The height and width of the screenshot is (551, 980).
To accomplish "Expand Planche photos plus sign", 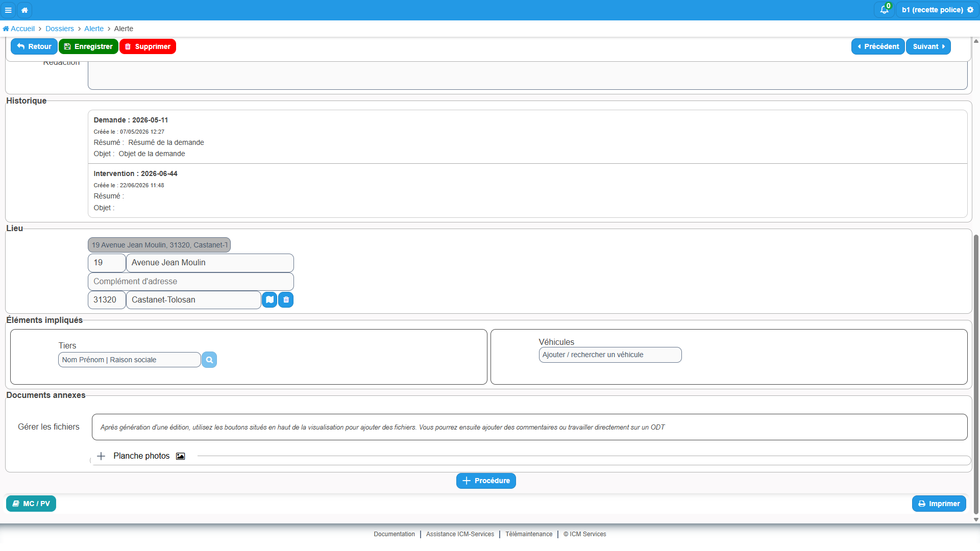I will click(101, 456).
